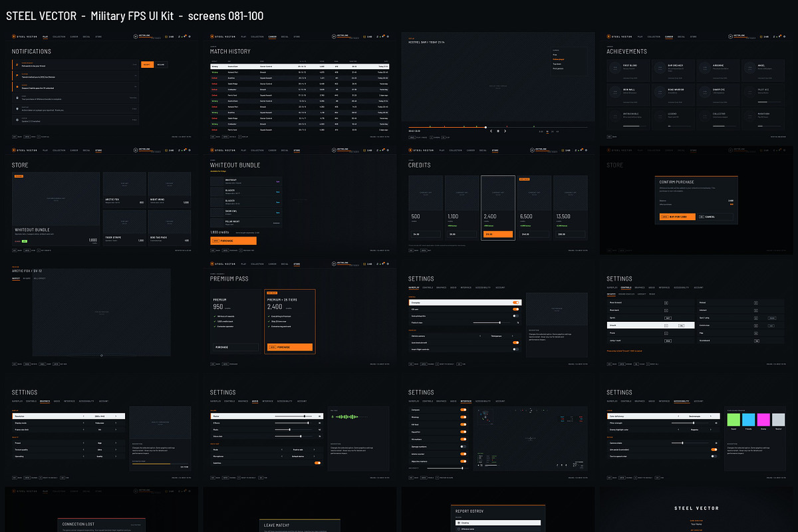Toggle Kill cam in Gameplay settings

pos(515,309)
